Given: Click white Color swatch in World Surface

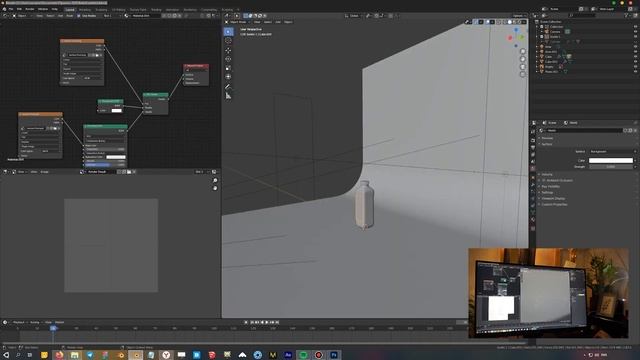Looking at the screenshot, I should coord(611,160).
